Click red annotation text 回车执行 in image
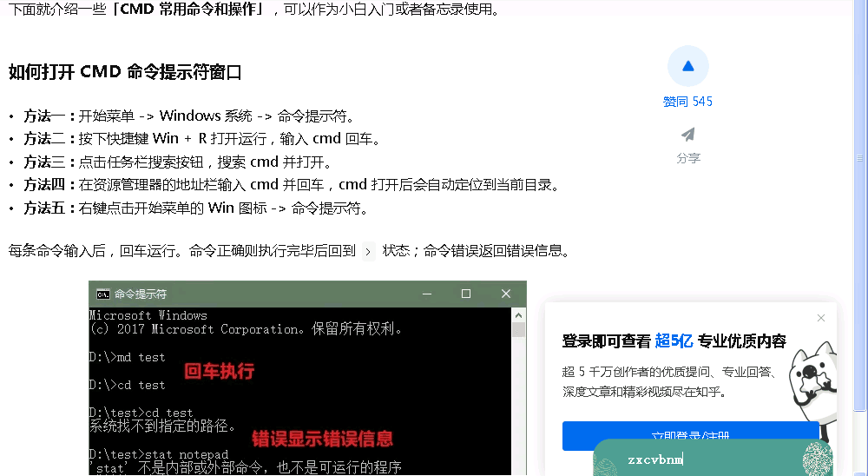The height and width of the screenshot is (476, 868). pos(220,371)
